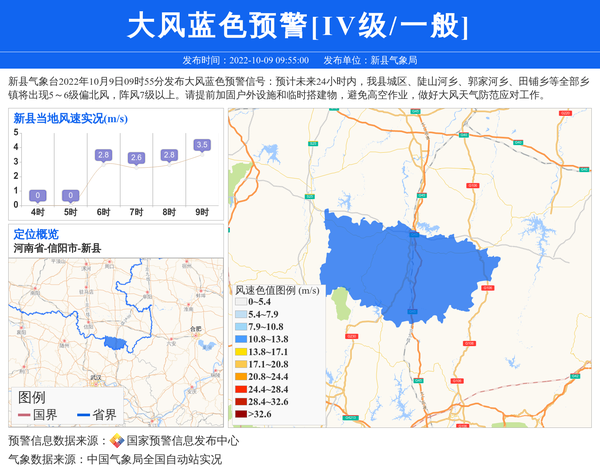Click the 定位概览 section heading
Image resolution: width=600 pixels, height=471 pixels.
pyautogui.click(x=36, y=234)
